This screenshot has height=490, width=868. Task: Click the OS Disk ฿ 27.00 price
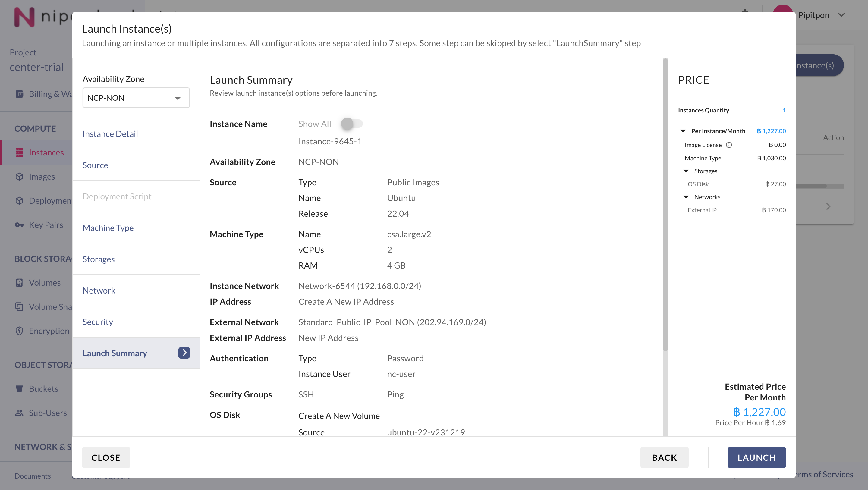(775, 184)
